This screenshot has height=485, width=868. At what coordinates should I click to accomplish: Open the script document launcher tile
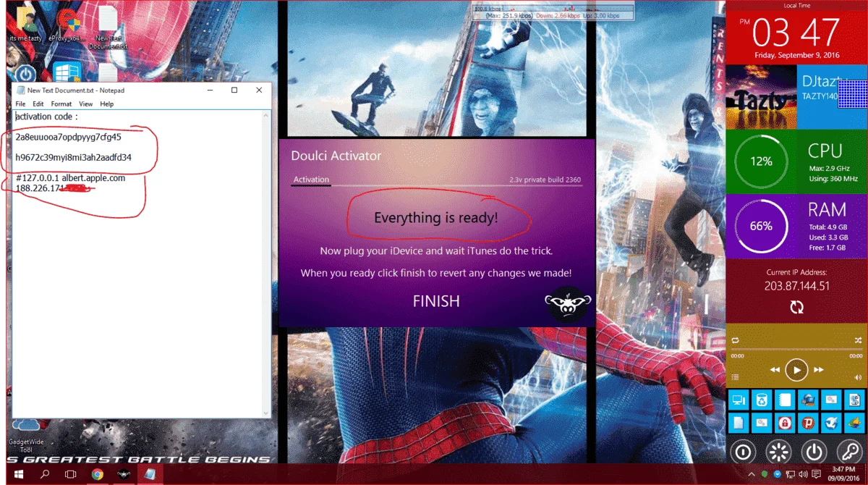pyautogui.click(x=855, y=400)
